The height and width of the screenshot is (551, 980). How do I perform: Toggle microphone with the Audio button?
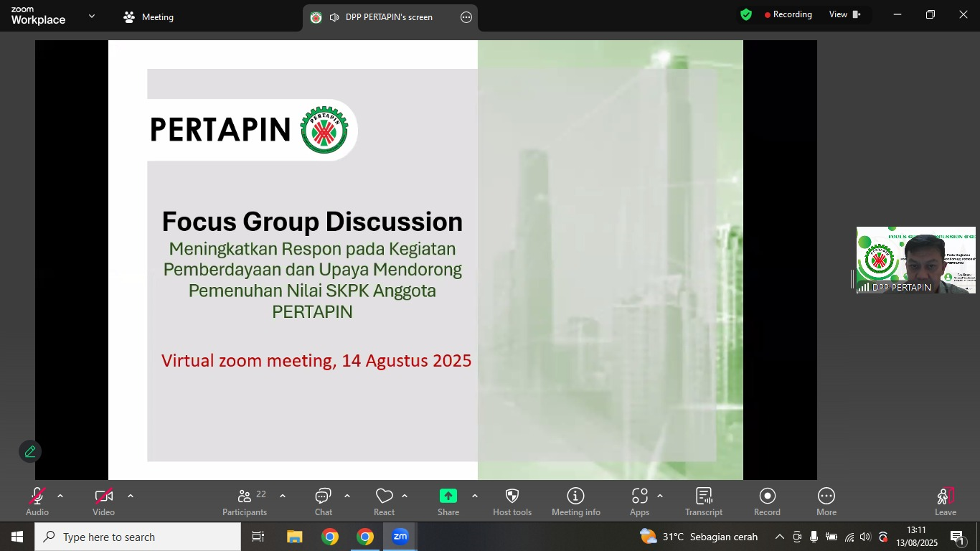click(37, 501)
